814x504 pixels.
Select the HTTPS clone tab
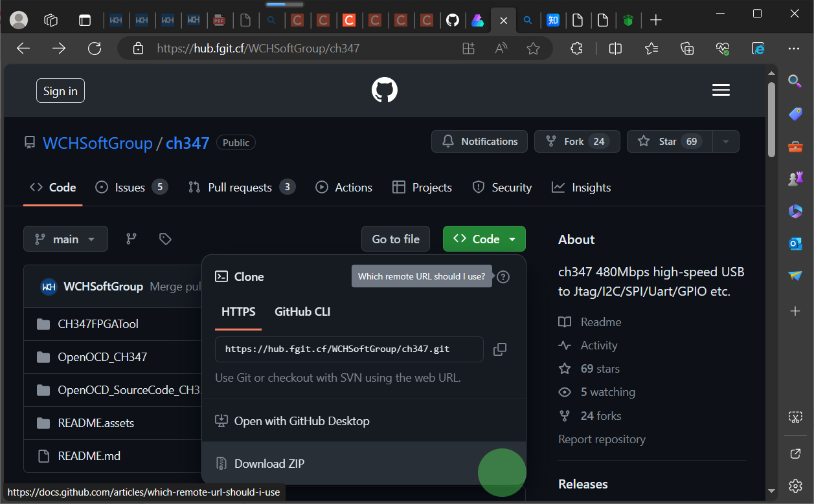[x=238, y=312]
